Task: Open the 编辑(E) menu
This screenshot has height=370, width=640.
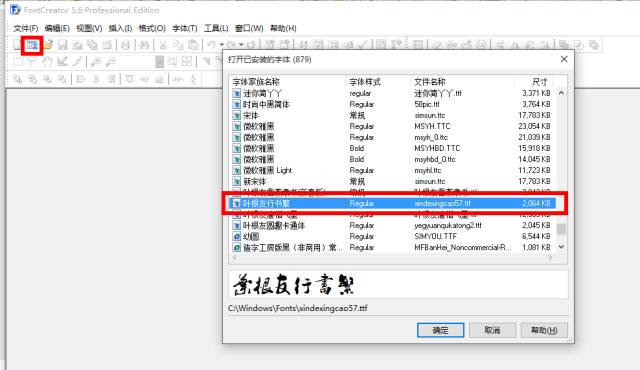Action: click(57, 28)
